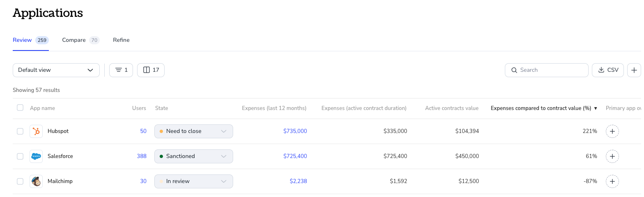
Task: Check the Hubspot row checkbox
Action: coord(20,131)
